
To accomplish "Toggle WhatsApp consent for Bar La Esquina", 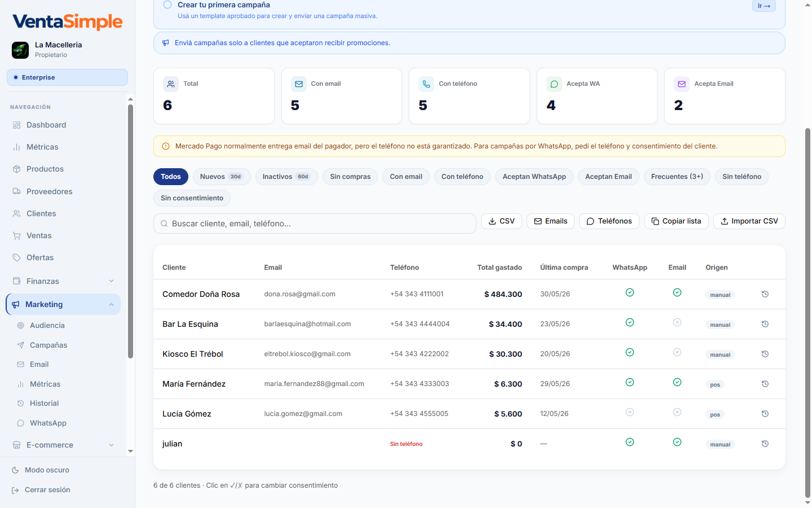I will (630, 322).
